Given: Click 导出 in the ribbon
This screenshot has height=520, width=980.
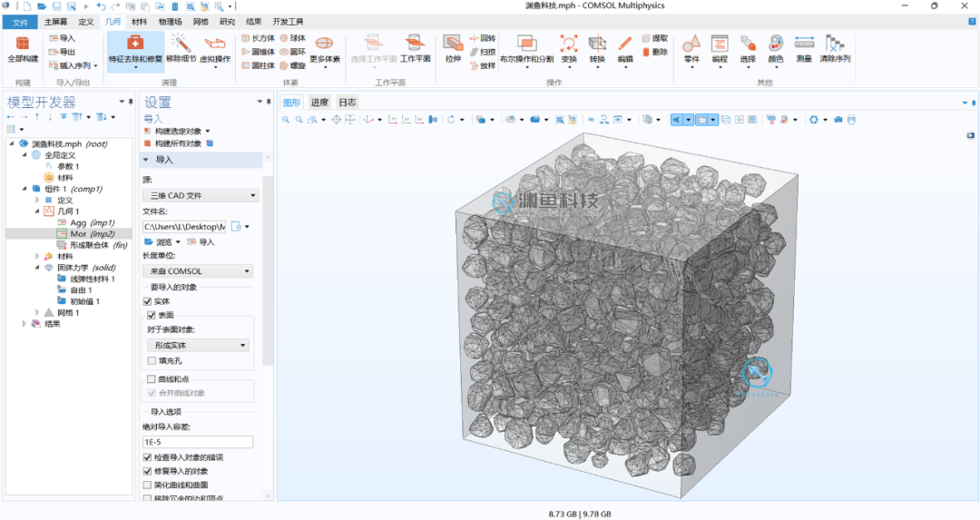Looking at the screenshot, I should [62, 52].
